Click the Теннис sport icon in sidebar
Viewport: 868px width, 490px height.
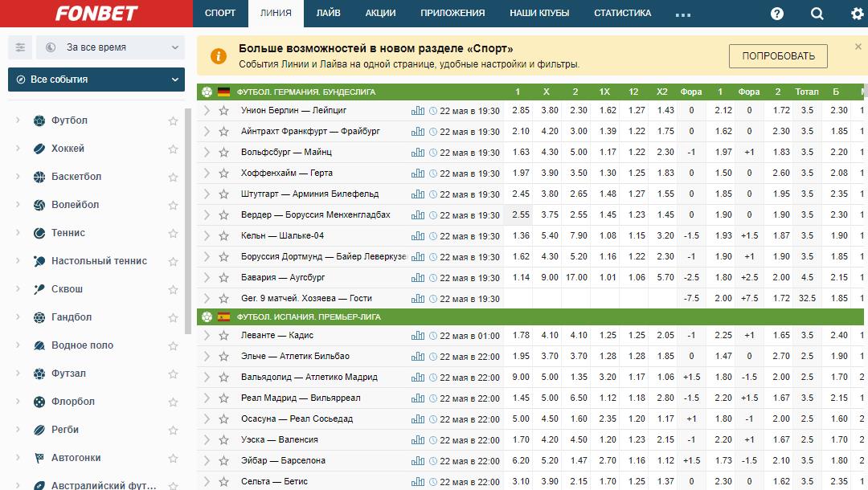coord(39,233)
